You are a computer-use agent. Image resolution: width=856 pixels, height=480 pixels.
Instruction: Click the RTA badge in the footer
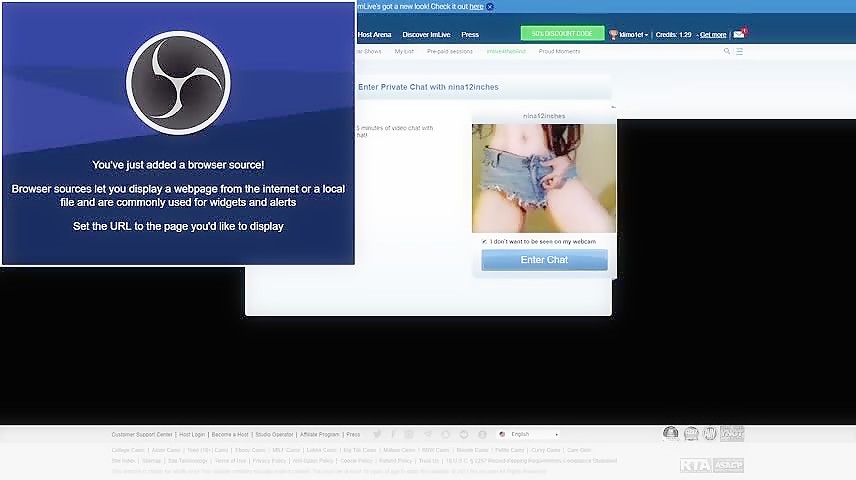[695, 465]
